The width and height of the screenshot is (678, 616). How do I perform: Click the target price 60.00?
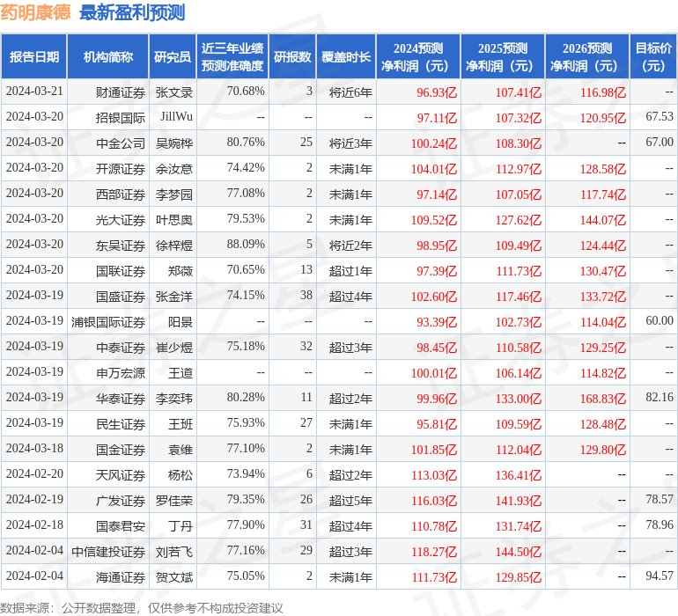click(660, 320)
